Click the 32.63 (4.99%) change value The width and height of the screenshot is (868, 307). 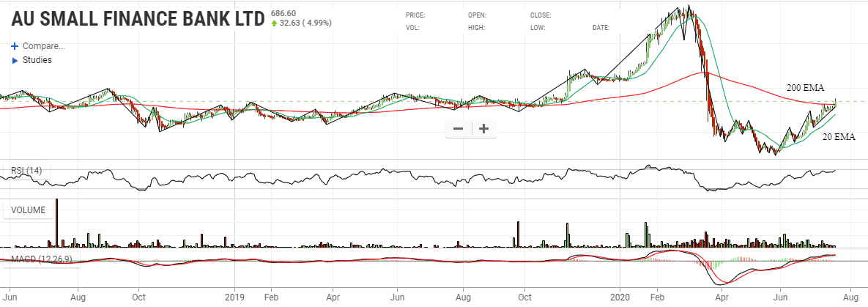(x=306, y=23)
